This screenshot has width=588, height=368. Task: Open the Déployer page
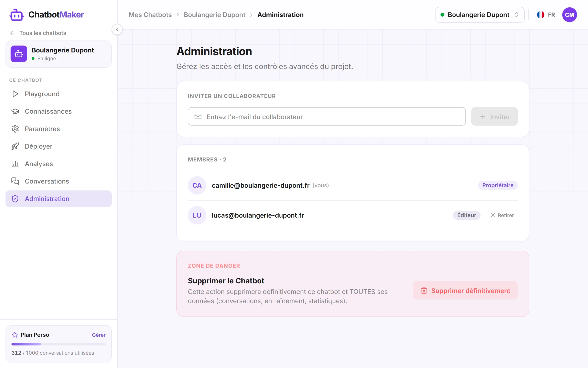click(x=59, y=146)
